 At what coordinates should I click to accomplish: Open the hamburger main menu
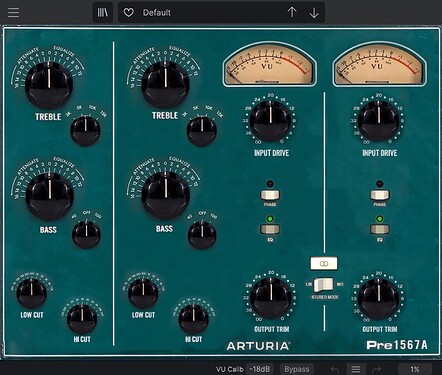tap(14, 13)
